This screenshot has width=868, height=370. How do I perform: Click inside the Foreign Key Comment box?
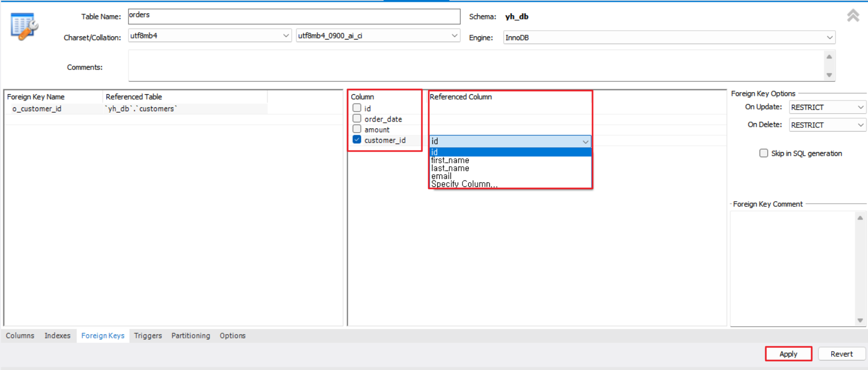pos(792,268)
